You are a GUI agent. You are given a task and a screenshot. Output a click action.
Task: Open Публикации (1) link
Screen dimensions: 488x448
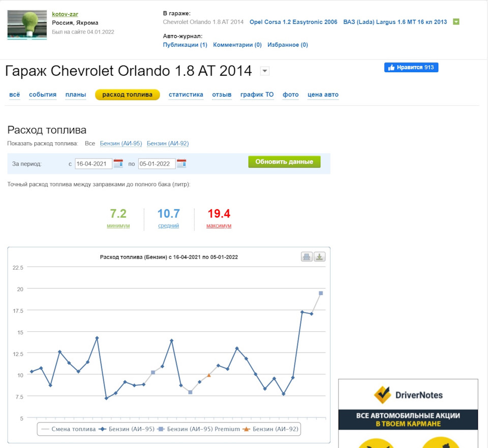tap(185, 45)
